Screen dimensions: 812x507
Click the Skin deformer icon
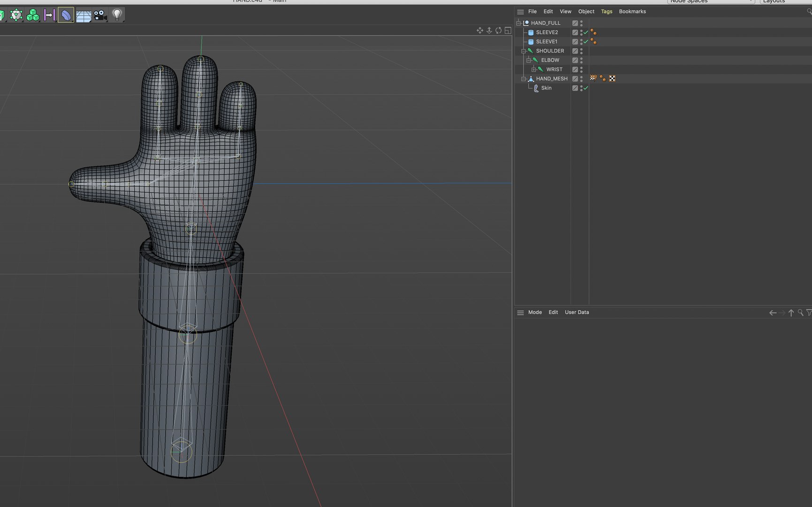(536, 88)
